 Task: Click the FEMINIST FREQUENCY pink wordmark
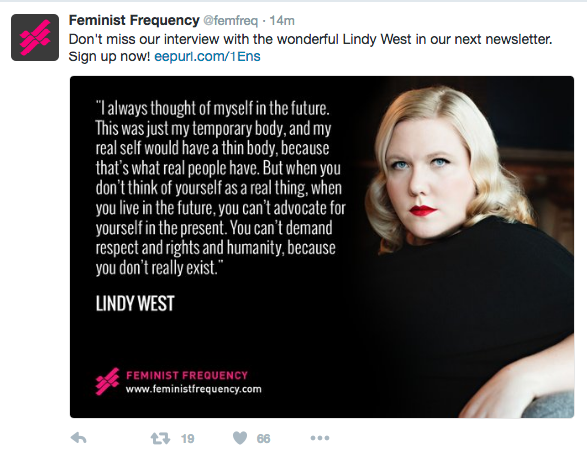[x=187, y=375]
